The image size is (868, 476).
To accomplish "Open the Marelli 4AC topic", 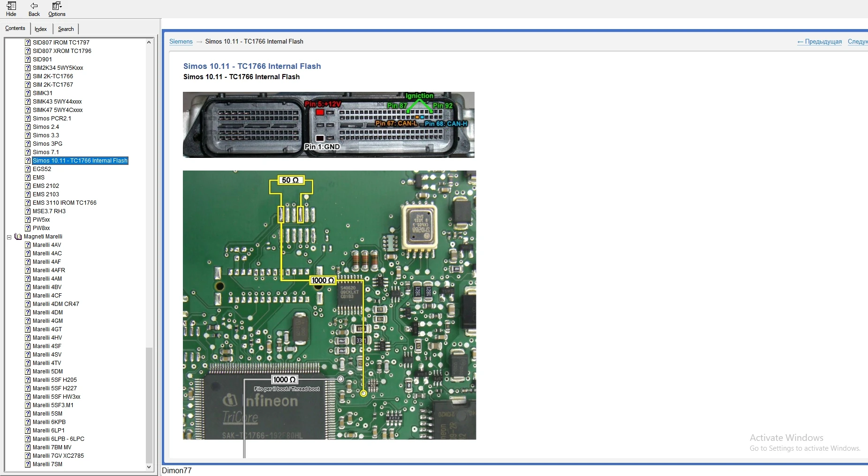I will point(47,253).
